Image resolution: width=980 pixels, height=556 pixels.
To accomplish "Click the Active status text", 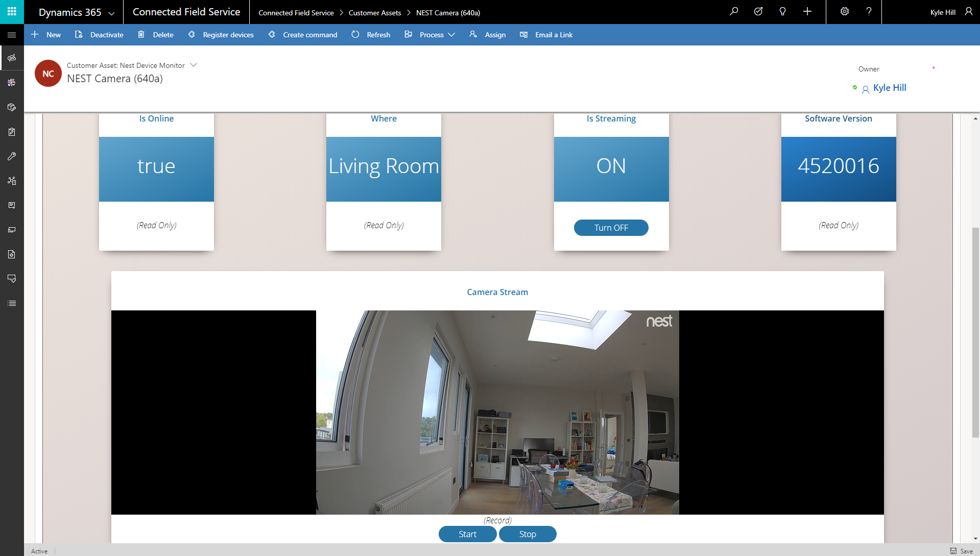I will point(39,551).
